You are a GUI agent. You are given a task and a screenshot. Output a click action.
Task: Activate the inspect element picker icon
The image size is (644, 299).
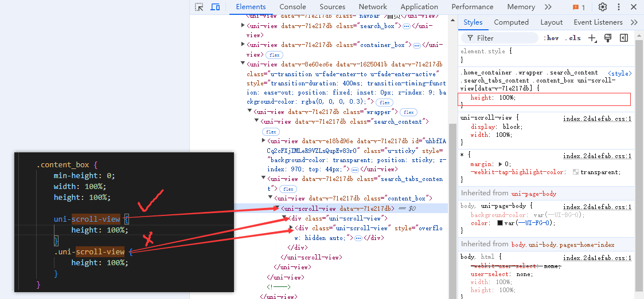pos(199,7)
